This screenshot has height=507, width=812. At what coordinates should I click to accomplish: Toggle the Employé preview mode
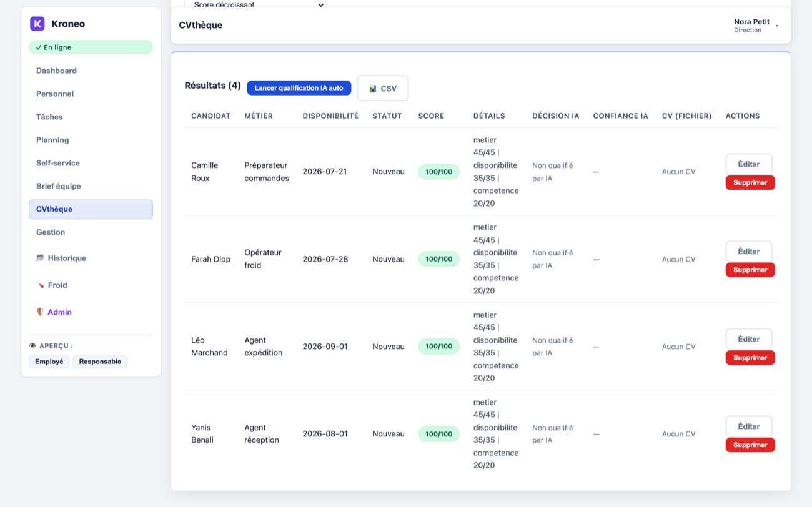coord(49,362)
